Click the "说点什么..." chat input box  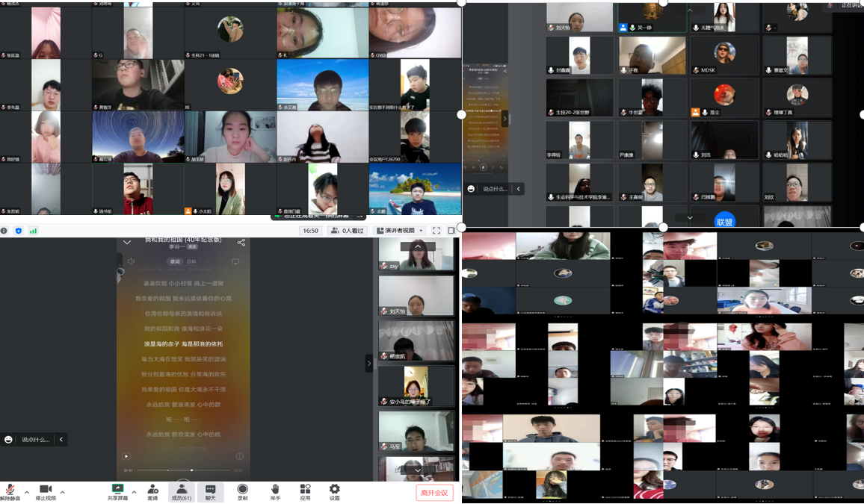[x=35, y=440]
